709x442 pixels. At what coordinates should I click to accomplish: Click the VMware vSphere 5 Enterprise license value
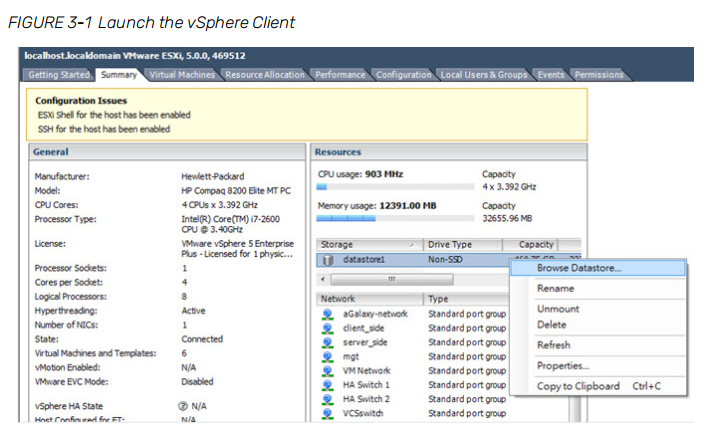(x=238, y=249)
